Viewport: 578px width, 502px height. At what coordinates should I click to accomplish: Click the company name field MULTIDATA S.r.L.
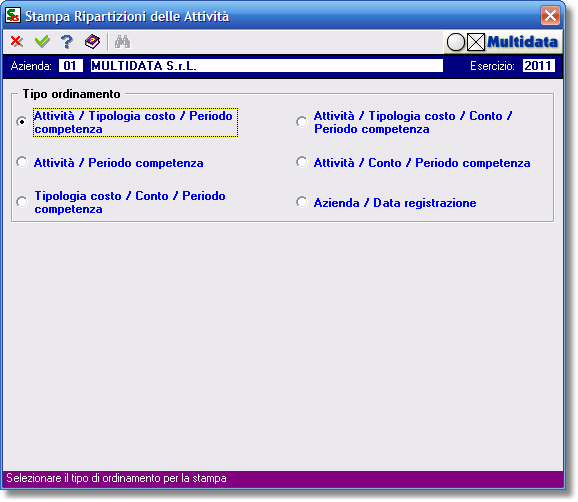pos(267,66)
